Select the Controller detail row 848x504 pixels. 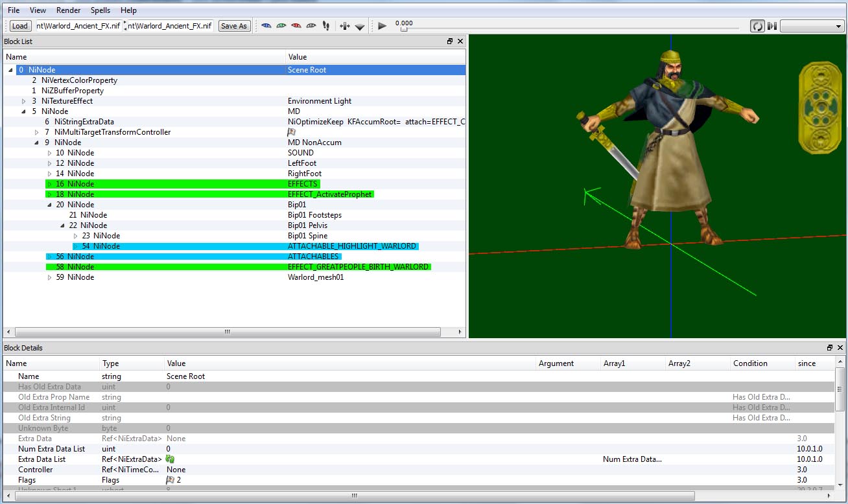[419, 470]
